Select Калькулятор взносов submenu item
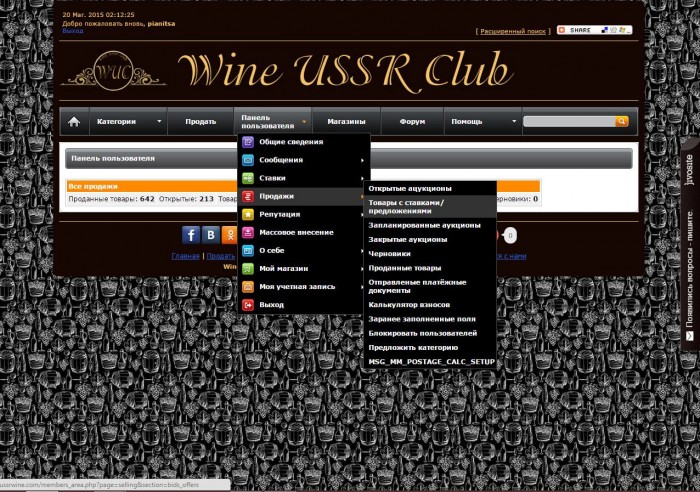 coord(430,305)
